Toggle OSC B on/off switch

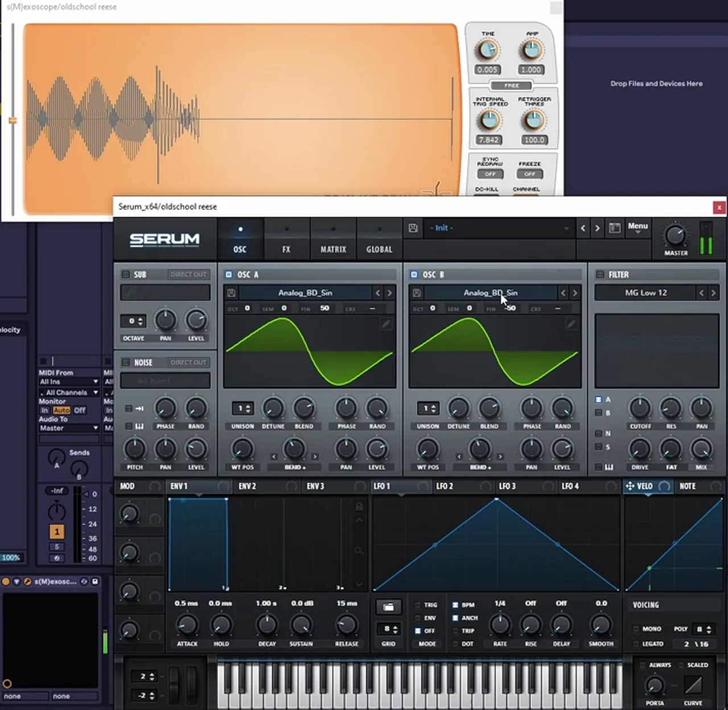(x=414, y=275)
